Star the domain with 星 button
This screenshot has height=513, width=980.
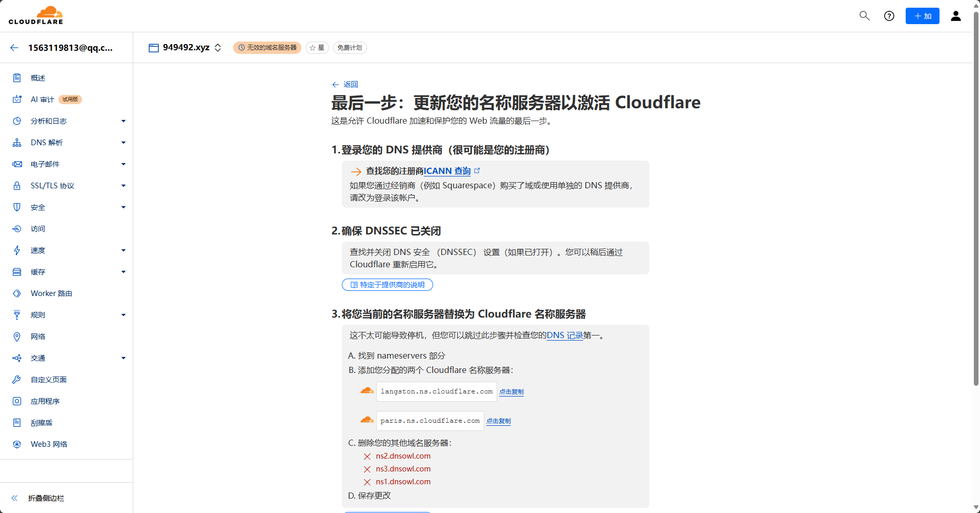pos(317,48)
